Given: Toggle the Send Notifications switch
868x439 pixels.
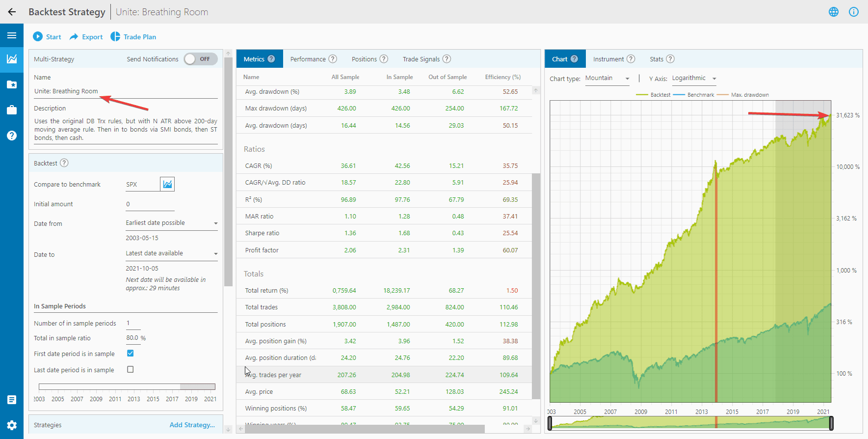Looking at the screenshot, I should (200, 59).
